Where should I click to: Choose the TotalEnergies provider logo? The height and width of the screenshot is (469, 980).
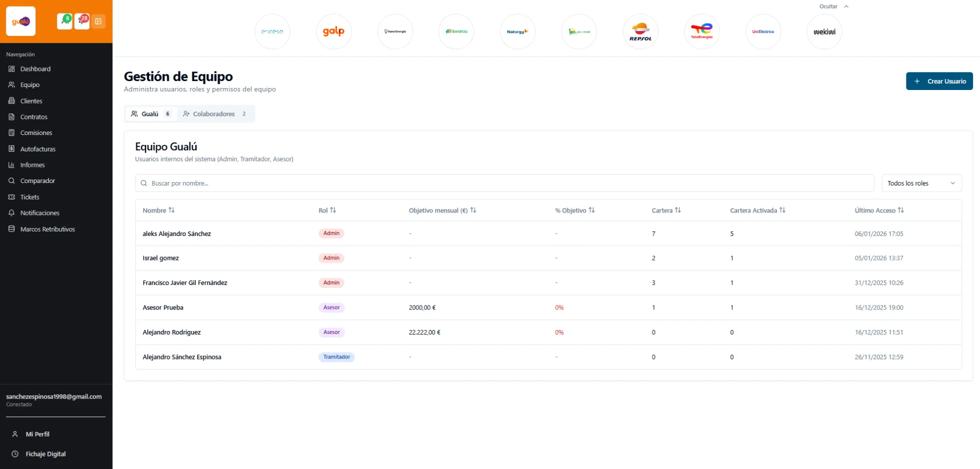701,31
